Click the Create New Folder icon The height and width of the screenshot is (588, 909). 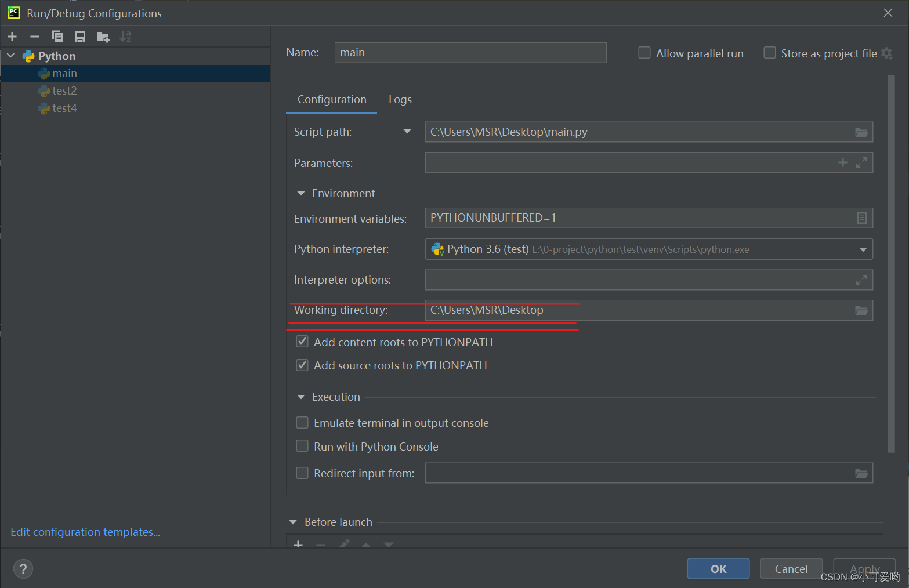point(103,37)
